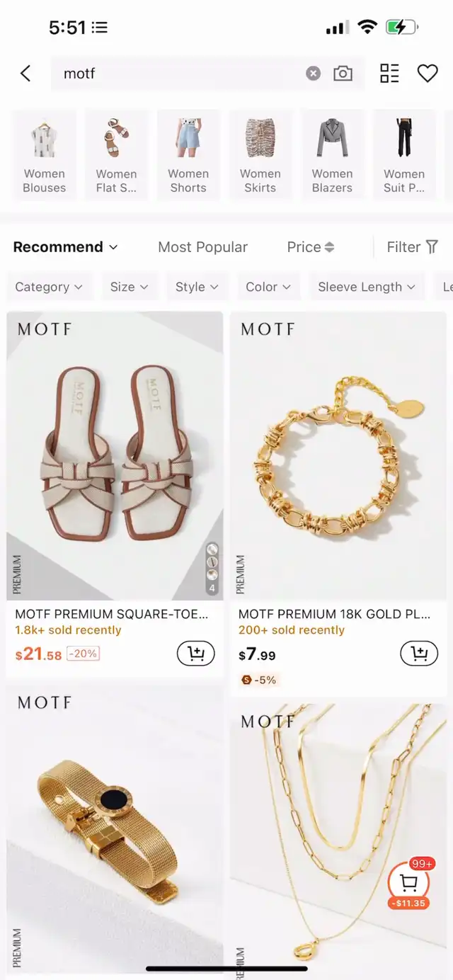Select the Most Popular tab
This screenshot has height=980, width=453.
click(x=202, y=247)
